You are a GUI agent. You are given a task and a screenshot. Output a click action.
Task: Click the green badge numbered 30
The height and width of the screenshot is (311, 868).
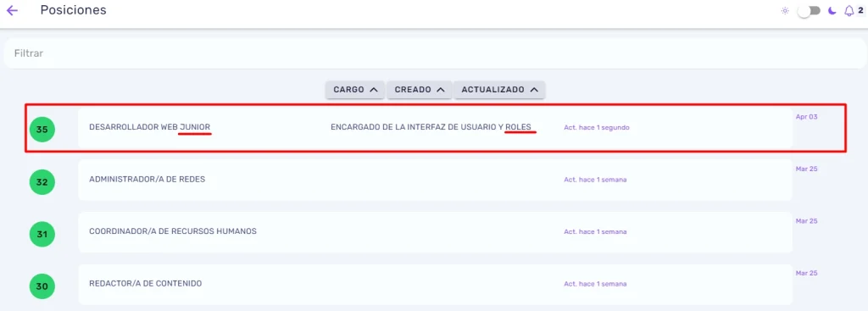coord(42,286)
